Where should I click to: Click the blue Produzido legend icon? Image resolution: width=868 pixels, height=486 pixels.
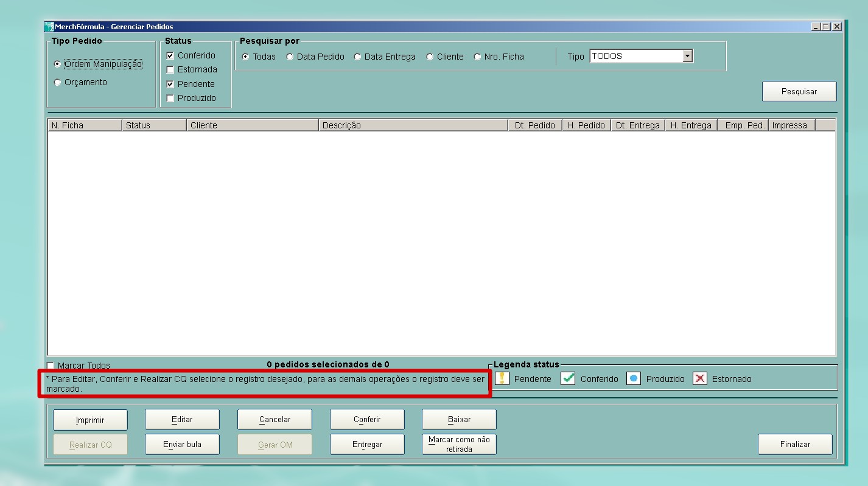pyautogui.click(x=634, y=379)
